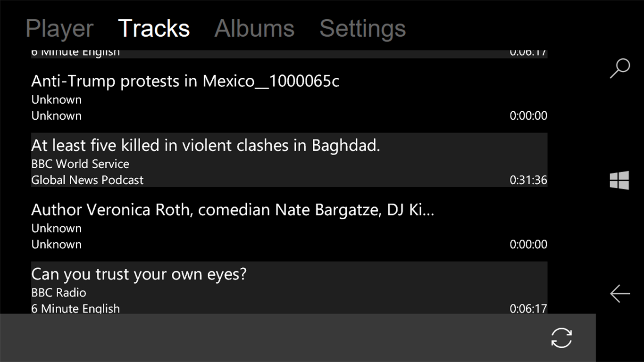Open the Author Veronica Roth track
Screen dimensions: 644x362
pyautogui.click(x=232, y=210)
